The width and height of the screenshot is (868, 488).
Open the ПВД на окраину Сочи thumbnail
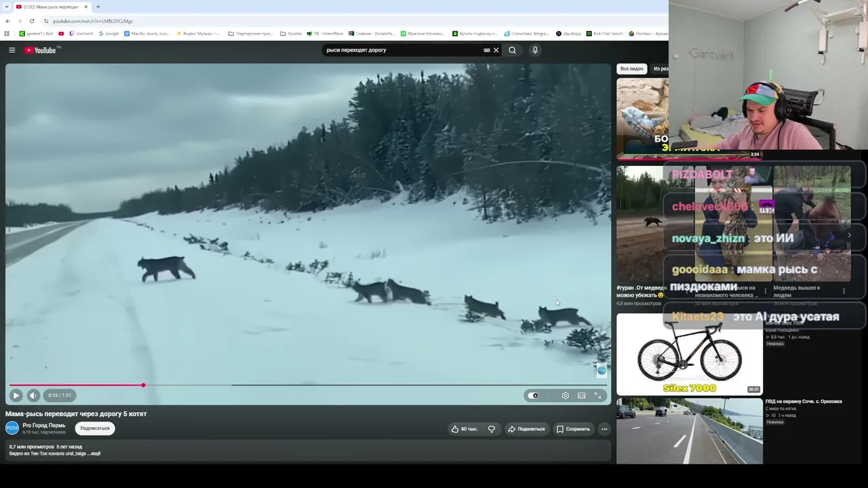click(x=690, y=431)
